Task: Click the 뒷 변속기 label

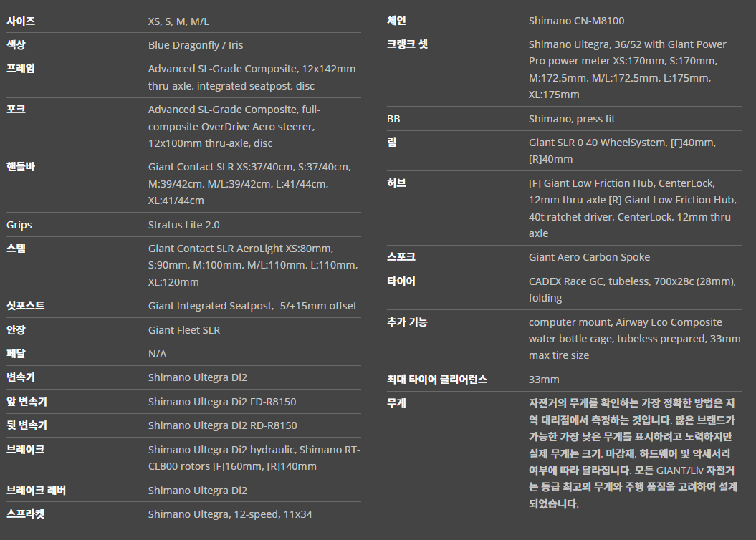Action: click(27, 425)
